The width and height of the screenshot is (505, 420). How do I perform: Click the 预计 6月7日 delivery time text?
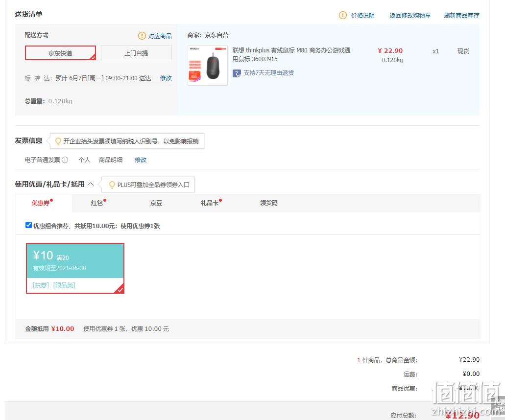[103, 78]
